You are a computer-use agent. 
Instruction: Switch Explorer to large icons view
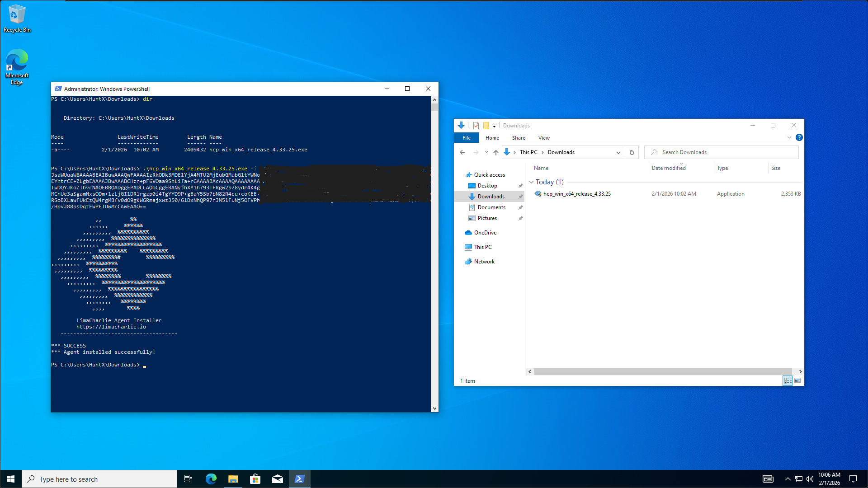(797, 381)
